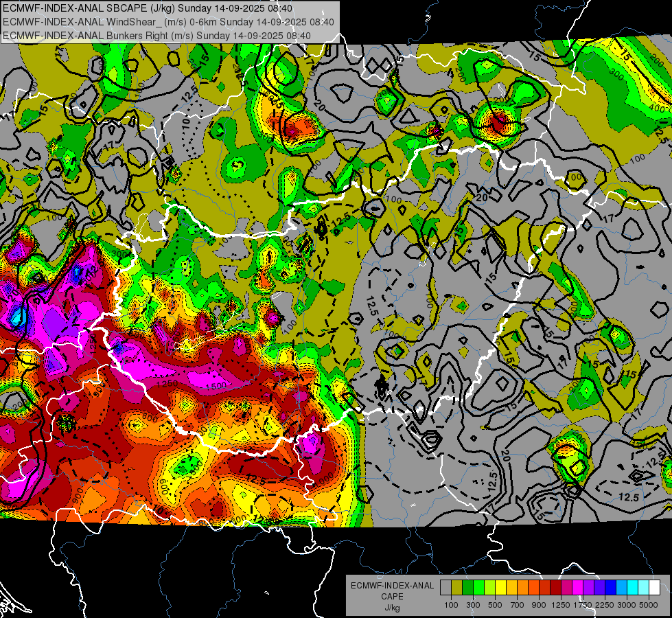Screen dimensions: 672x618
Task: Select the purple legend swatch
Action: coord(588,588)
